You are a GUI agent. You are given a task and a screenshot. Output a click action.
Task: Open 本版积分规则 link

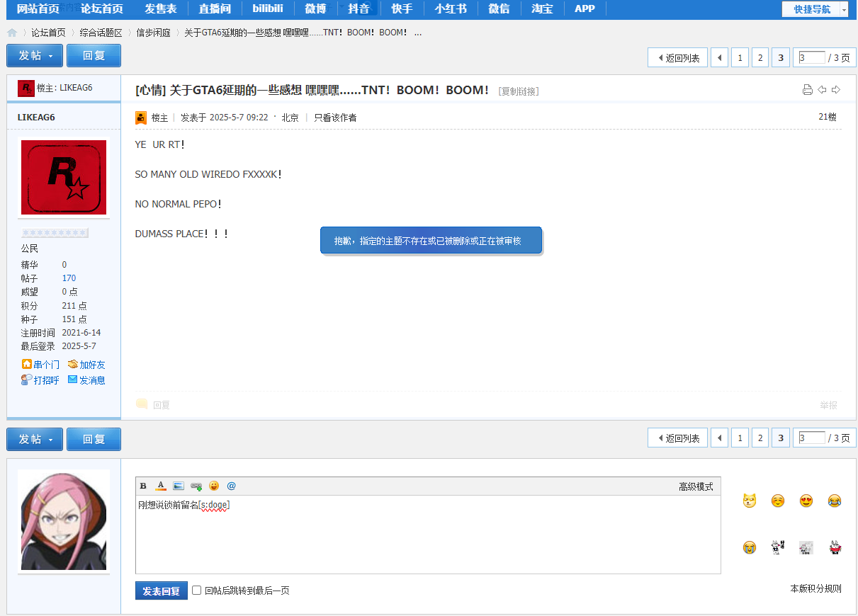815,588
